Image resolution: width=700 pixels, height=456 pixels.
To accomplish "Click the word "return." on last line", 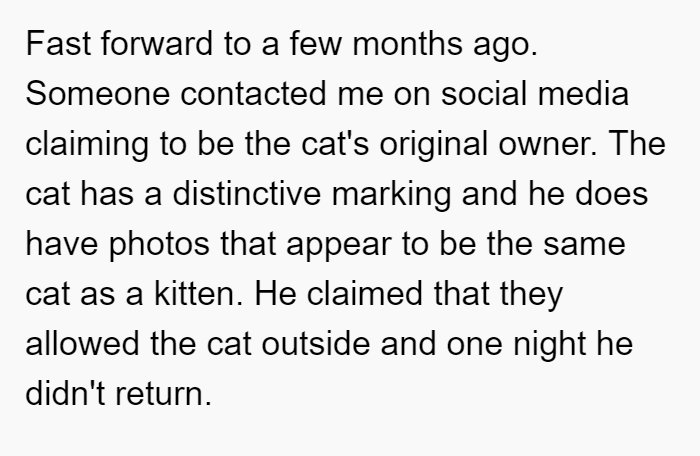I will pos(163,394).
